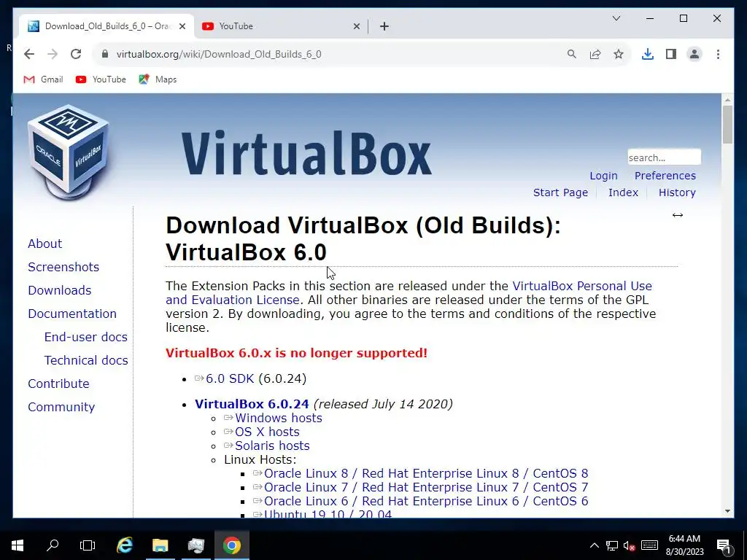Click the touch keyboard tray icon

pos(649,545)
